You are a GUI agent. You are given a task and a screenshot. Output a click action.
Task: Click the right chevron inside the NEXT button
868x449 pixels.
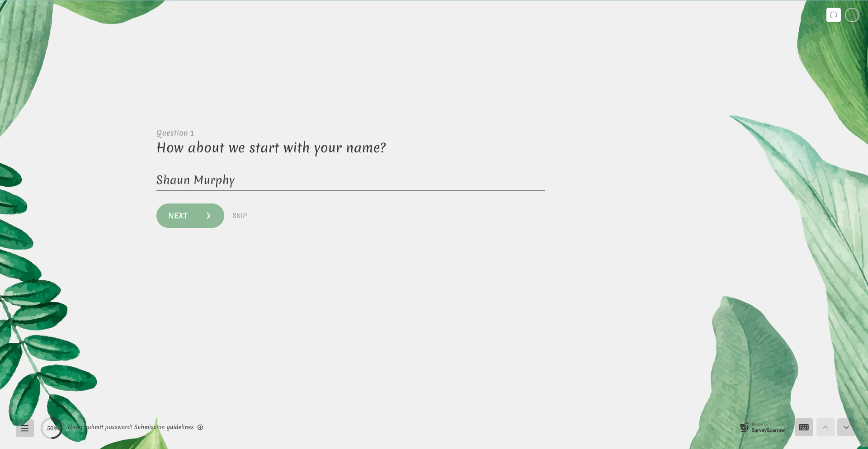click(x=208, y=216)
